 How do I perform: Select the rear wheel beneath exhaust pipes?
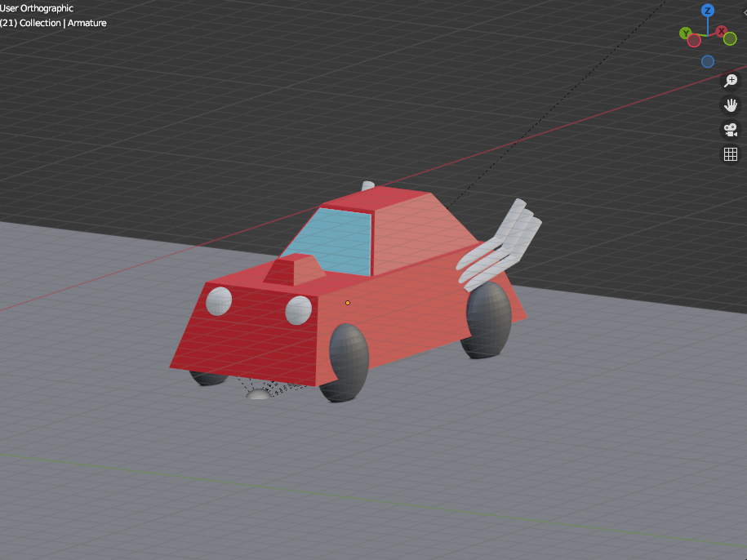[x=488, y=320]
